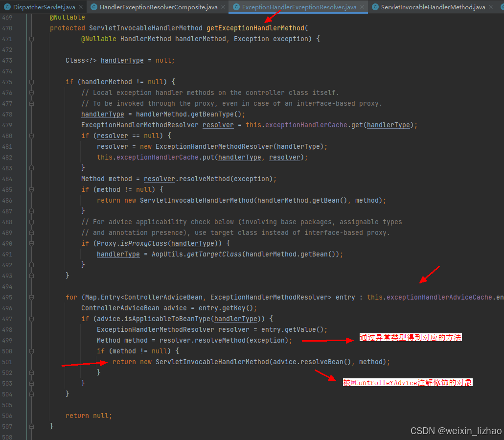Click the fold end marker at line 503
The width and height of the screenshot is (504, 440).
click(x=31, y=383)
